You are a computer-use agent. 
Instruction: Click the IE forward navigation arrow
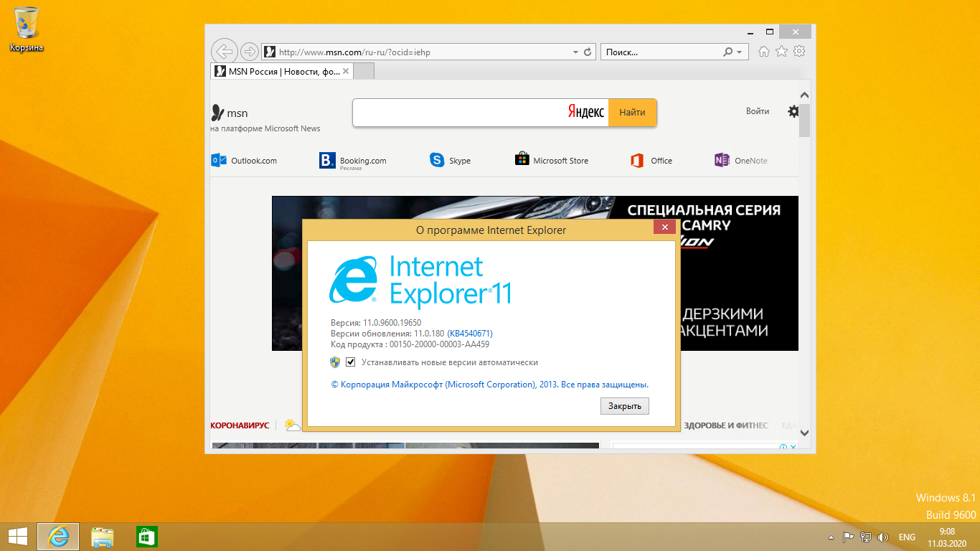pyautogui.click(x=249, y=52)
